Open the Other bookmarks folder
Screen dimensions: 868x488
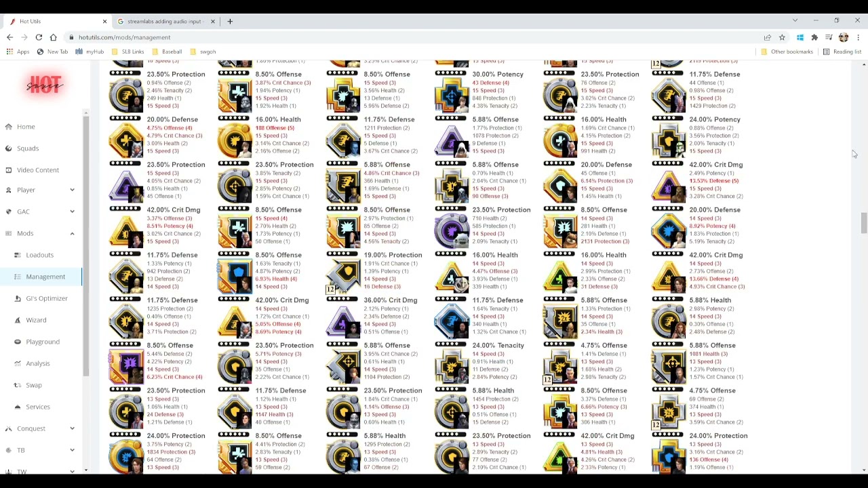[x=787, y=52]
